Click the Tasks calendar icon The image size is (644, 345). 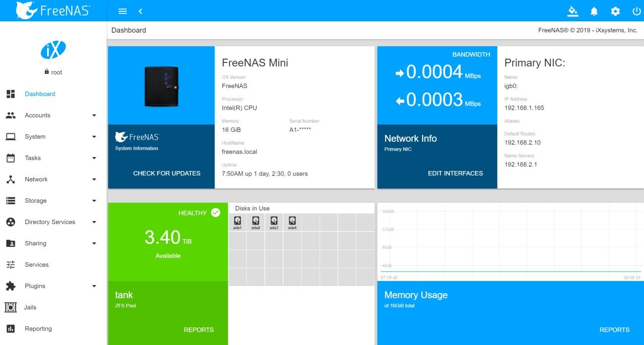coord(10,158)
